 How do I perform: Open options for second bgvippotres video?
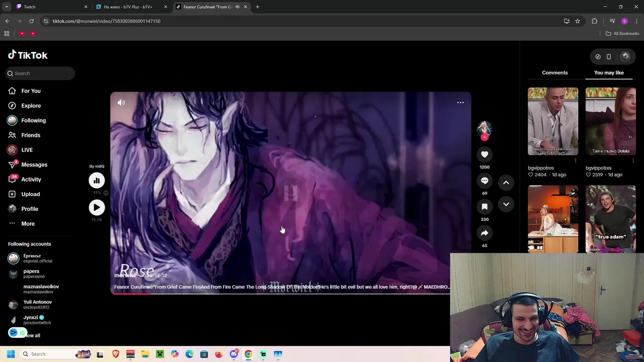633,161
